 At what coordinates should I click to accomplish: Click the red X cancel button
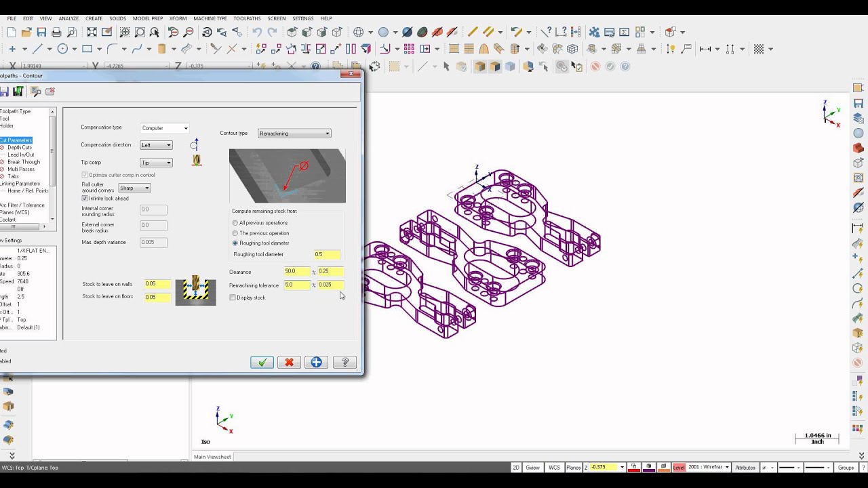(289, 363)
